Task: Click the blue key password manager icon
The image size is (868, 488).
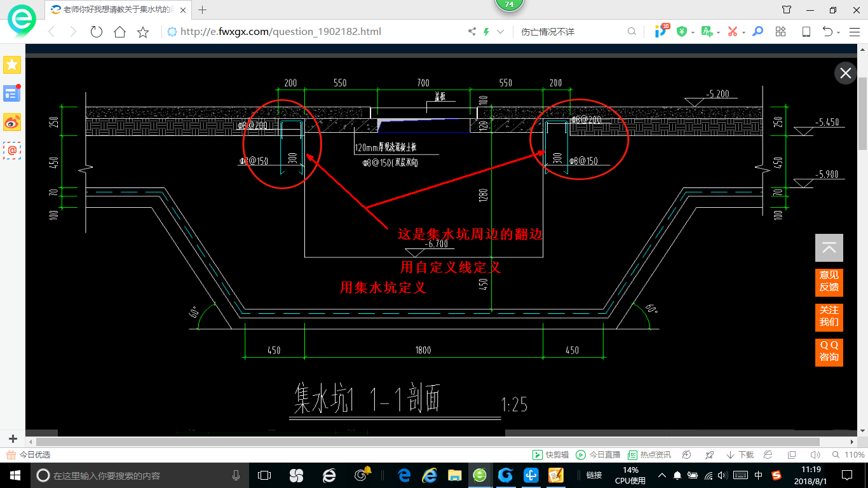Action: [x=757, y=32]
